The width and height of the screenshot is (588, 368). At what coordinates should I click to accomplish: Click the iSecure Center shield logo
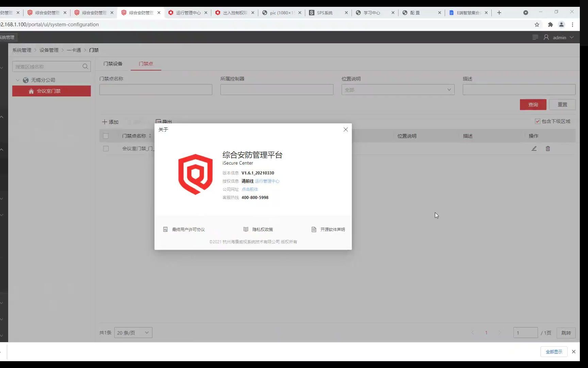tap(195, 174)
